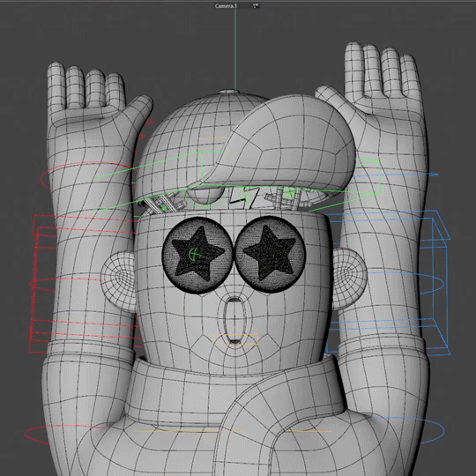Select the ear beside the red arm controller
Viewport: 476px width, 476px height.
pos(118,281)
